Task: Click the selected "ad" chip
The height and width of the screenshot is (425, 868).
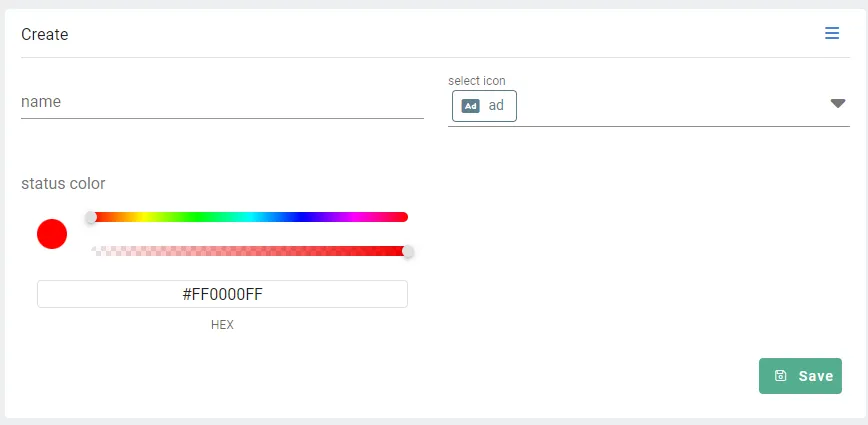Action: (484, 106)
